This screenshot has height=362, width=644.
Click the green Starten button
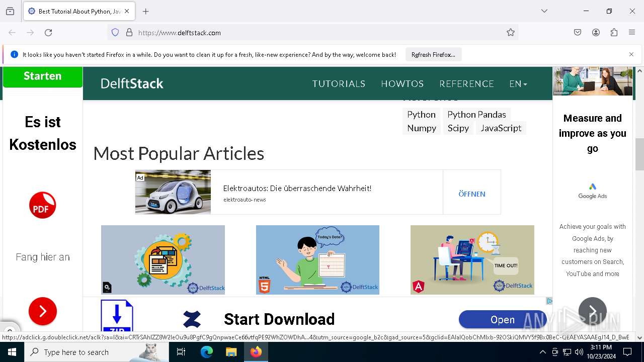[x=43, y=76]
